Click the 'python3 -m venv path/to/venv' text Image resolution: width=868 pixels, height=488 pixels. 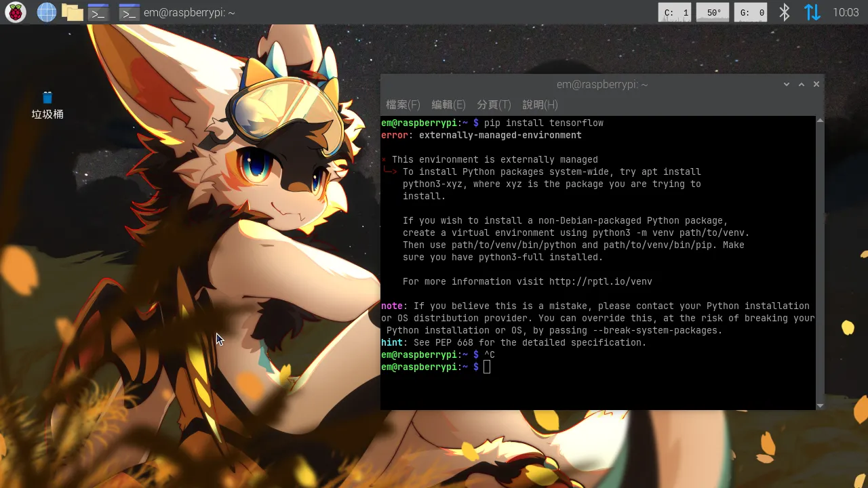pyautogui.click(x=671, y=233)
